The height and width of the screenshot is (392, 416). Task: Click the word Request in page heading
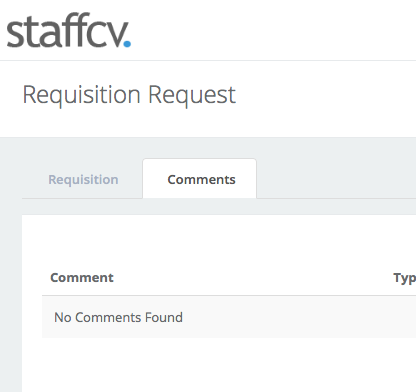(x=192, y=95)
